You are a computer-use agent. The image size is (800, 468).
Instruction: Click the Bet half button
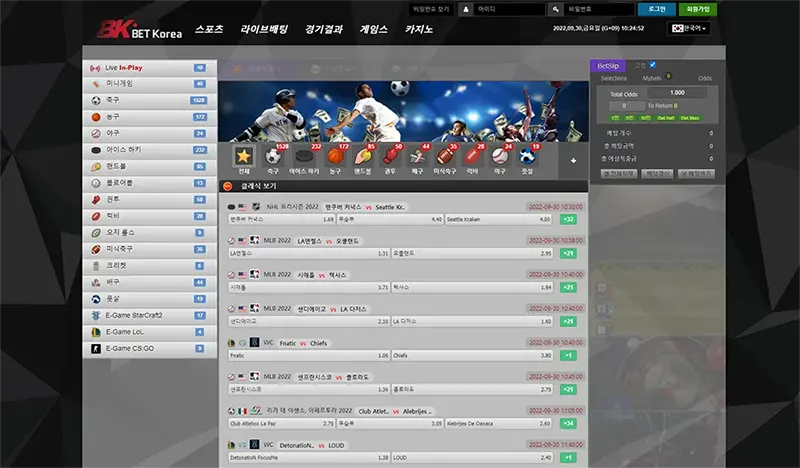pyautogui.click(x=666, y=118)
